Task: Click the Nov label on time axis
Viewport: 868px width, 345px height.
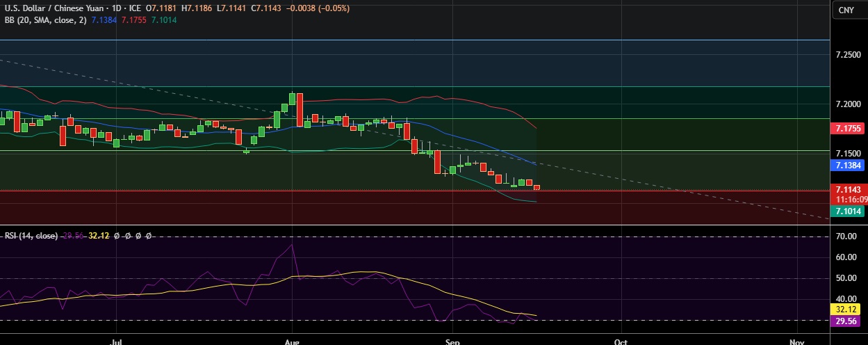Action: 796,342
